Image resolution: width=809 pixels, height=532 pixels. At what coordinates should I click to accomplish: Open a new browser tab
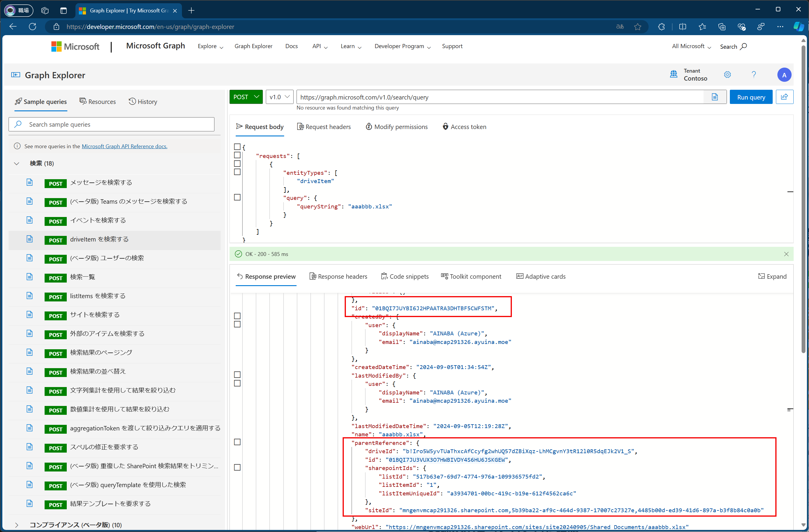pos(191,11)
